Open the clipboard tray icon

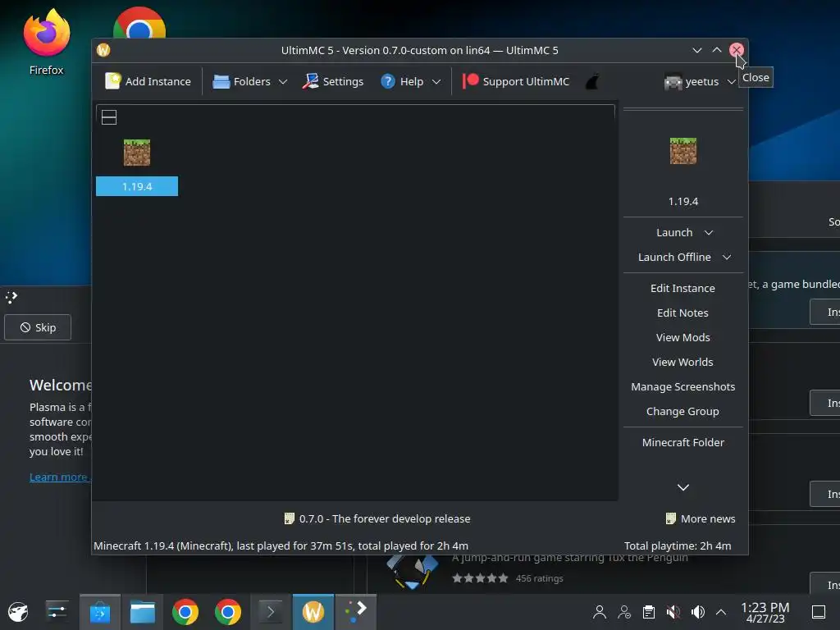click(649, 612)
